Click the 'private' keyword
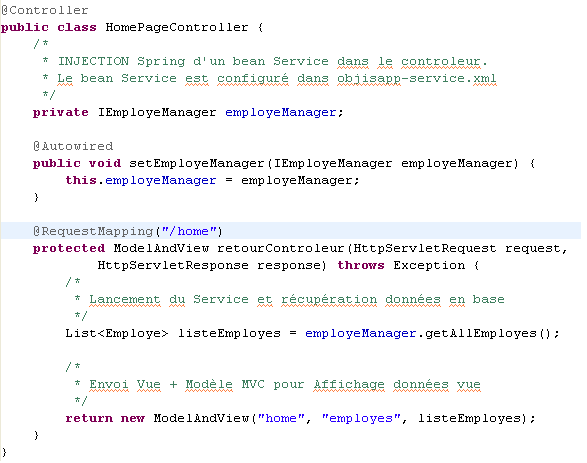The width and height of the screenshot is (587, 463). pos(61,113)
